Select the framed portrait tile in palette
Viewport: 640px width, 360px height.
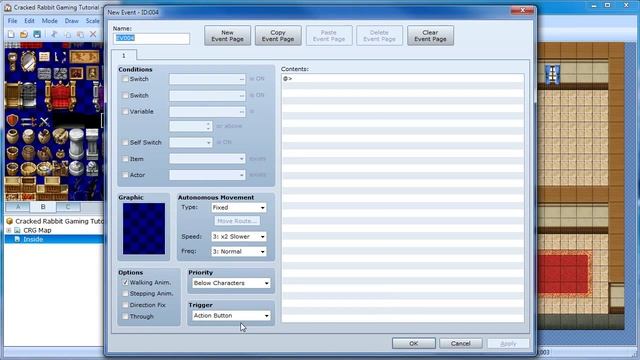tap(92, 73)
